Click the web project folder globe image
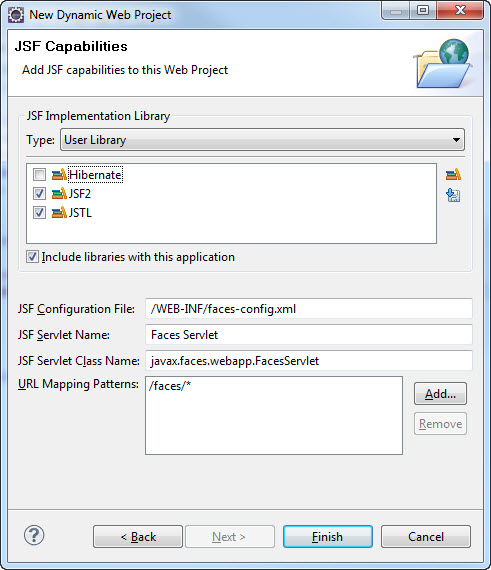This screenshot has height=570, width=491. coord(443,64)
